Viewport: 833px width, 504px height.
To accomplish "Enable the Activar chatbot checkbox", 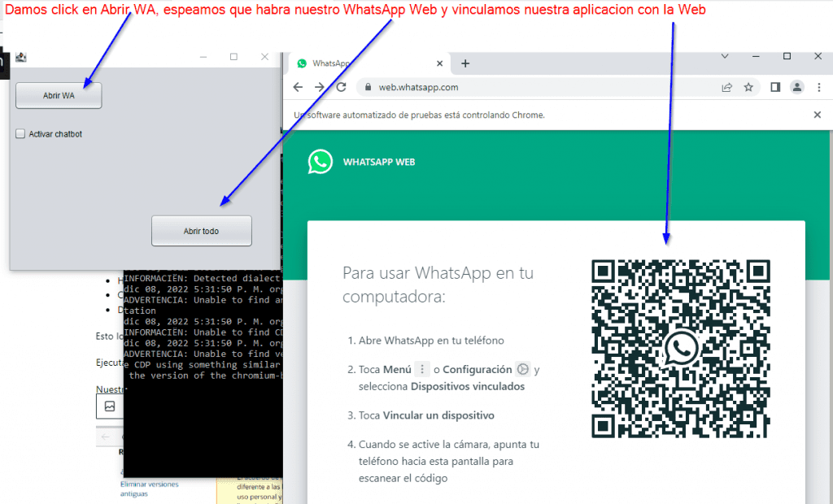I will (x=20, y=134).
